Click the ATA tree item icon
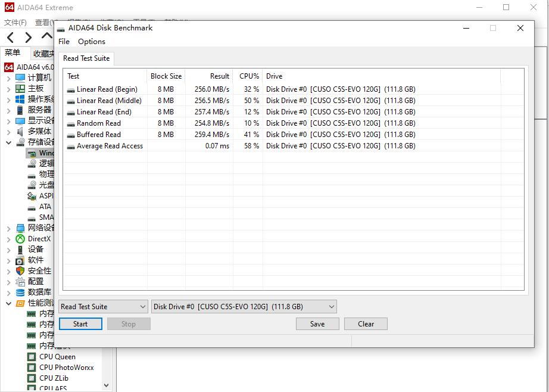549x392 pixels. (x=32, y=207)
